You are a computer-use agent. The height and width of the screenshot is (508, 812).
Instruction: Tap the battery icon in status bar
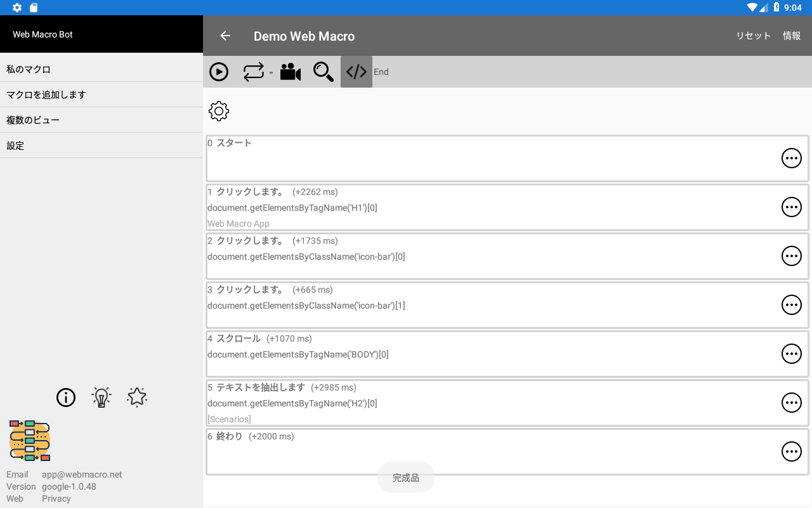(x=776, y=8)
